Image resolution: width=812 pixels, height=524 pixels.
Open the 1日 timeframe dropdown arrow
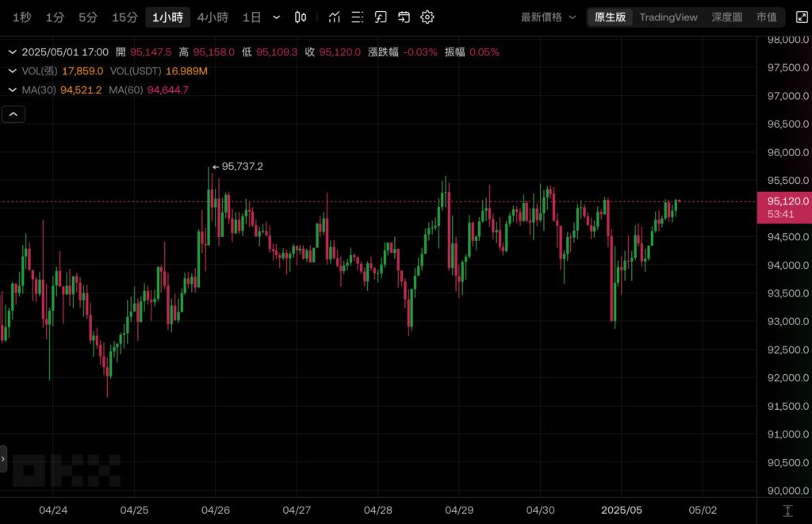click(275, 17)
